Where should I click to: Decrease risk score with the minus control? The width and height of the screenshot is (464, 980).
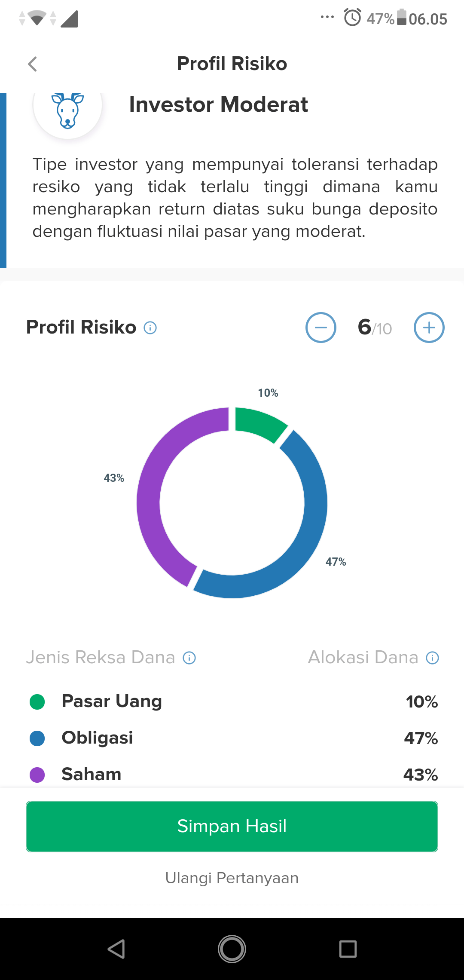pos(321,328)
